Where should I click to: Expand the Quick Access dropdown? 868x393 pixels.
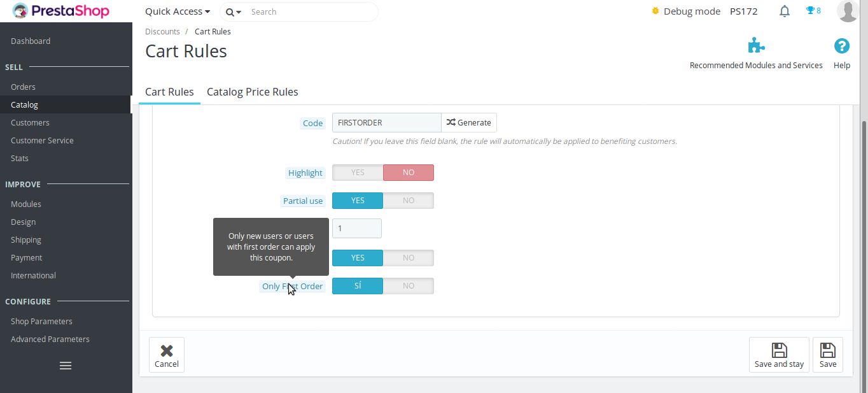(x=178, y=11)
